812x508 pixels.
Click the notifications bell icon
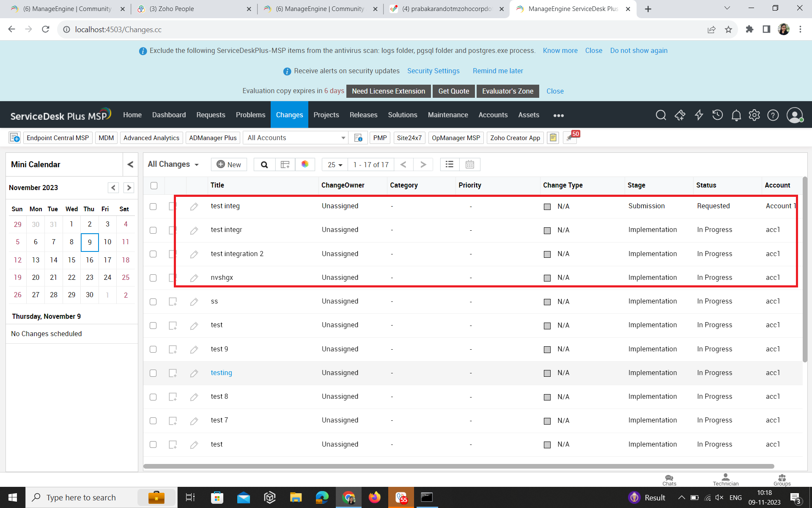[x=736, y=115]
